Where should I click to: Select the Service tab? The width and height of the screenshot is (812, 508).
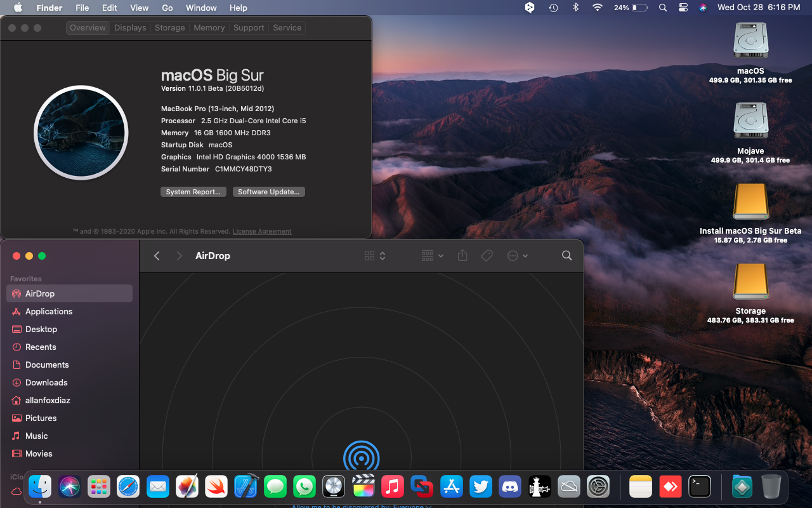point(287,28)
